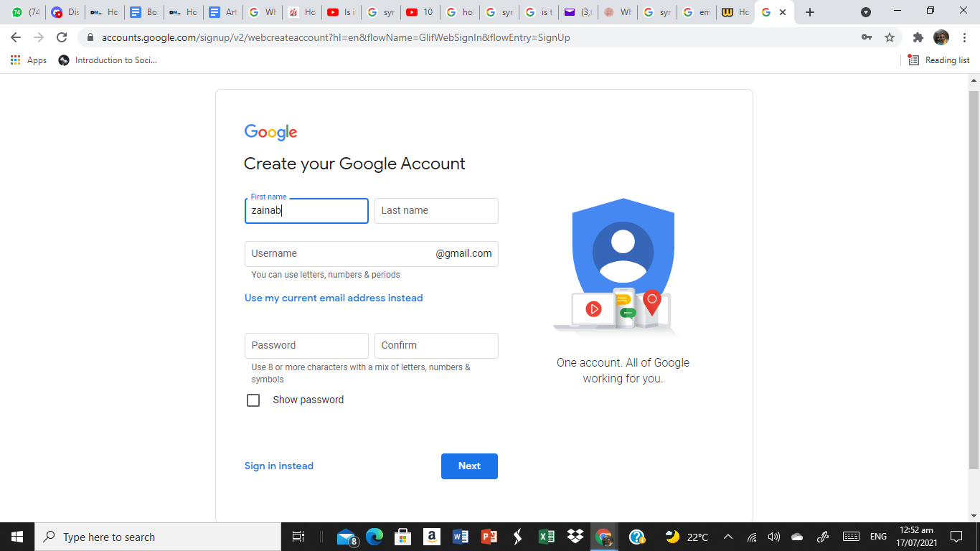
Task: Switch to the YouTube tab labeled Is i
Action: (x=341, y=12)
